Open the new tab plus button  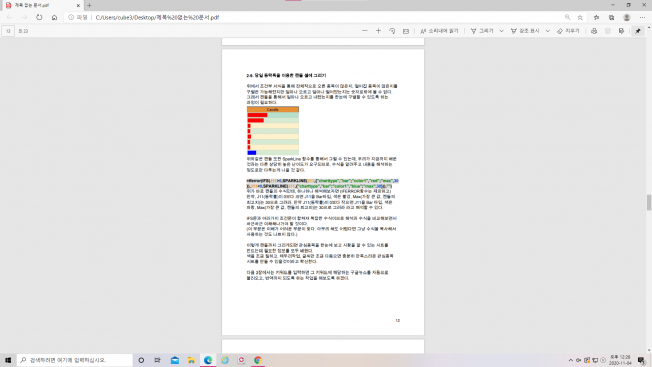click(89, 5)
